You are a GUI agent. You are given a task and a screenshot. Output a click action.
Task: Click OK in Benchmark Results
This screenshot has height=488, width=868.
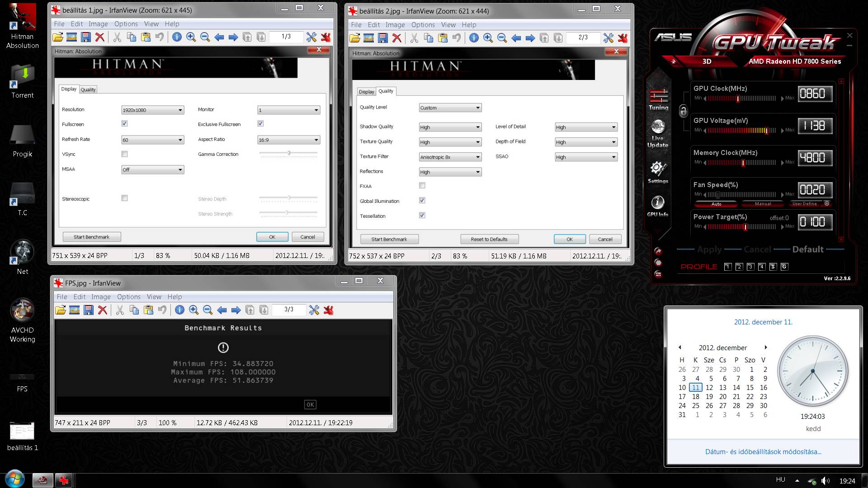[x=310, y=404]
